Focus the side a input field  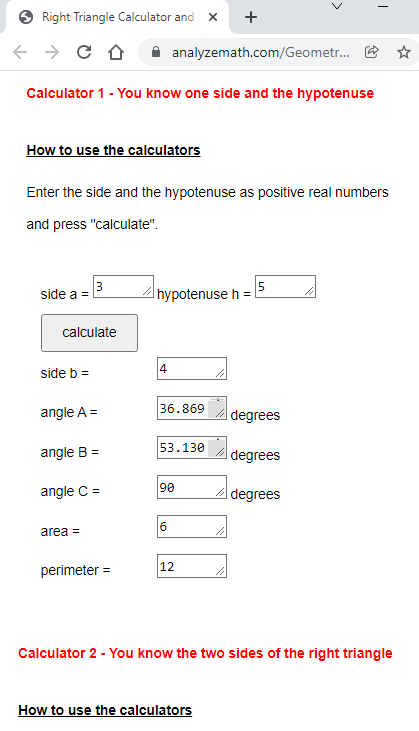(123, 287)
